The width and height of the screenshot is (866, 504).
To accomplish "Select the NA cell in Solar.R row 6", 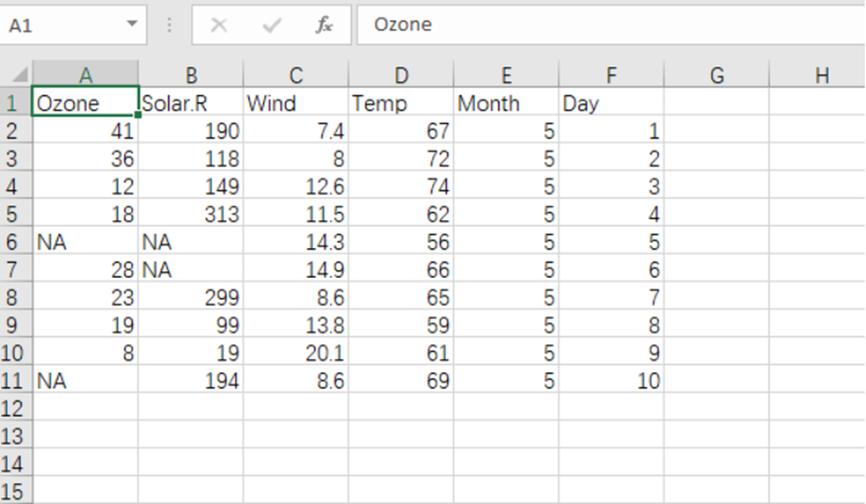I will point(191,241).
